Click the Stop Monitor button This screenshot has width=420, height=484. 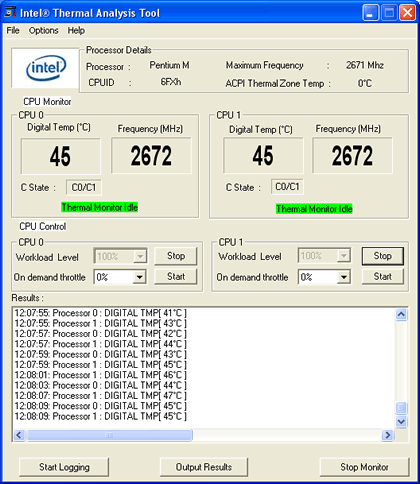point(364,467)
